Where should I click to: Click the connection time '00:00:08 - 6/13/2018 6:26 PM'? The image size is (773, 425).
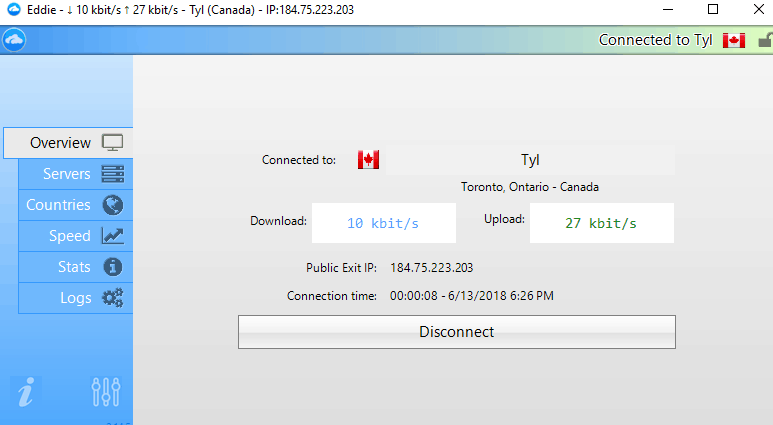(x=472, y=296)
